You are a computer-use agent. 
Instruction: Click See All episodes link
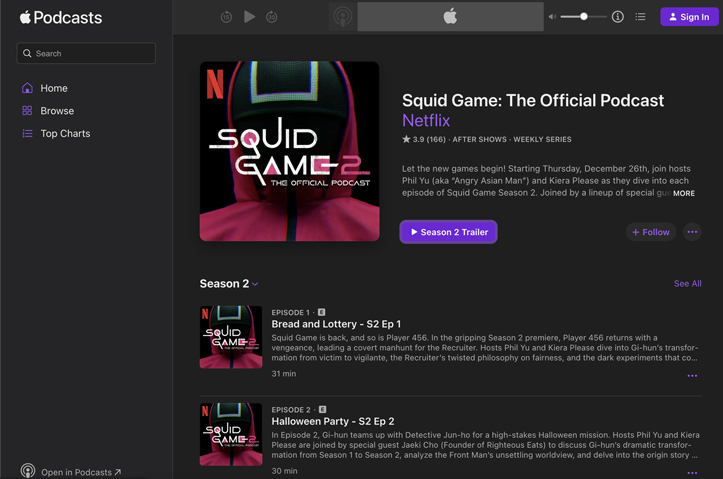pos(687,284)
